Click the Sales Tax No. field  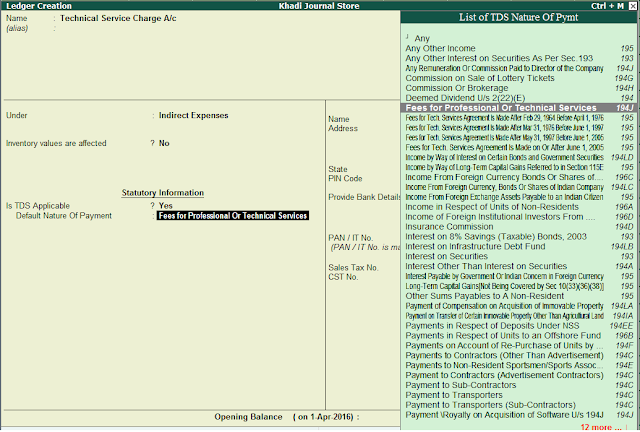pos(353,268)
